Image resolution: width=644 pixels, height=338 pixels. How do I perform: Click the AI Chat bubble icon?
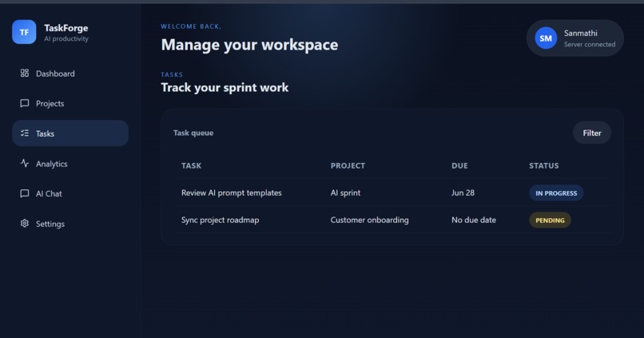pyautogui.click(x=25, y=193)
